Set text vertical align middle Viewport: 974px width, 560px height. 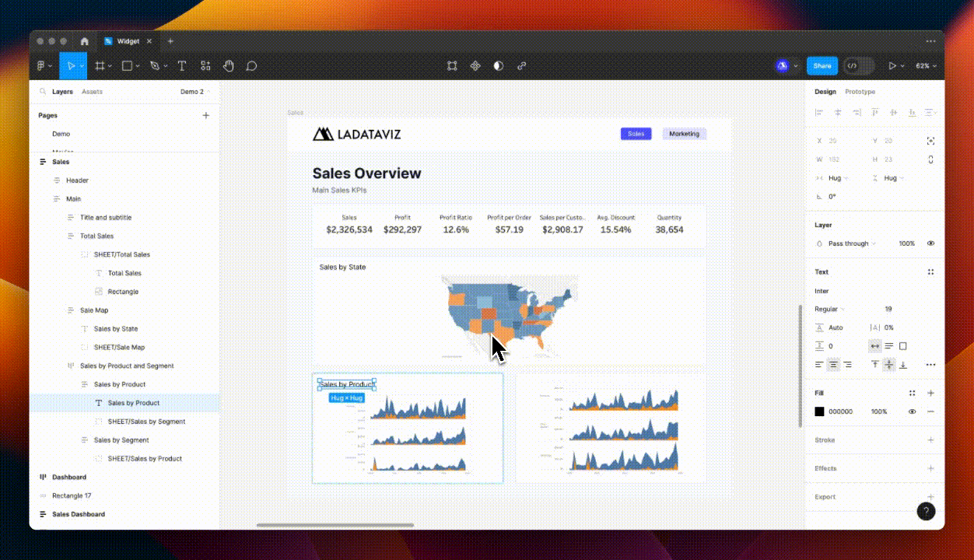889,365
